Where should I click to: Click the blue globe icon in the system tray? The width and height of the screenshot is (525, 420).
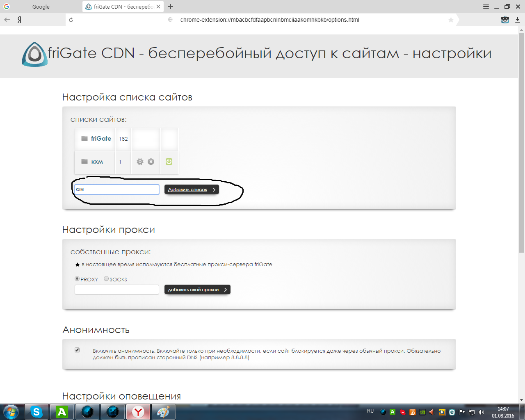(383, 412)
